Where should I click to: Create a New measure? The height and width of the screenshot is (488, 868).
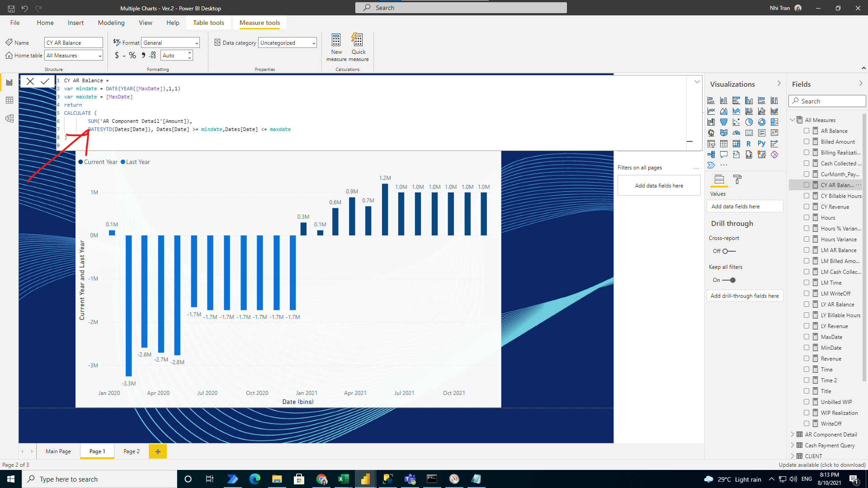point(336,47)
